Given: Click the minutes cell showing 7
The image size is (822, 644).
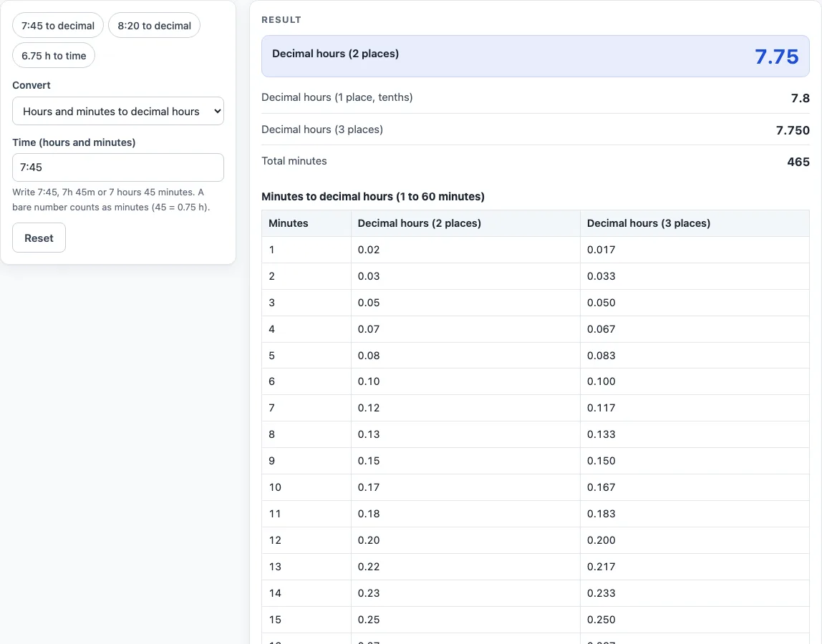Looking at the screenshot, I should [306, 408].
